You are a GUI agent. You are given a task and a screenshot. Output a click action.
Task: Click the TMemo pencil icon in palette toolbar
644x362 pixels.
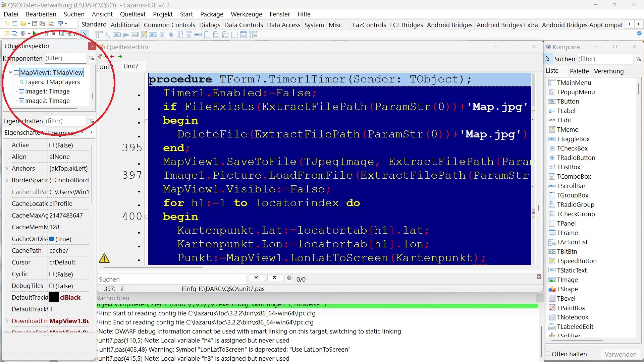coord(144,35)
